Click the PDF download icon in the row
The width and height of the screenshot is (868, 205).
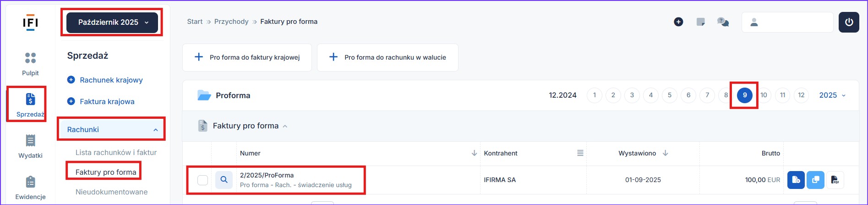[835, 180]
